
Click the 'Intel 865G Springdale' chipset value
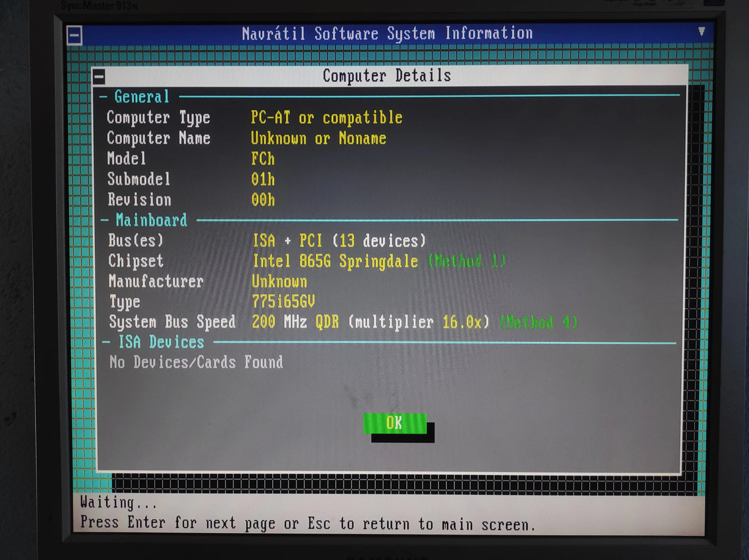(x=335, y=261)
